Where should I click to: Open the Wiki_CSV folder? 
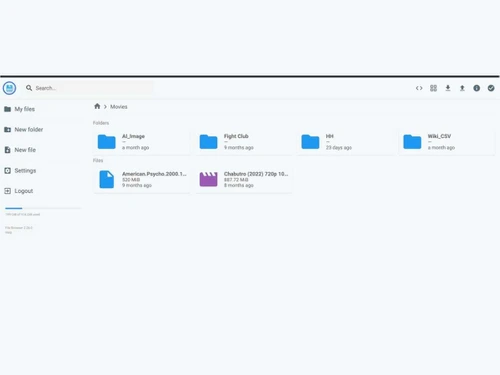pyautogui.click(x=447, y=142)
